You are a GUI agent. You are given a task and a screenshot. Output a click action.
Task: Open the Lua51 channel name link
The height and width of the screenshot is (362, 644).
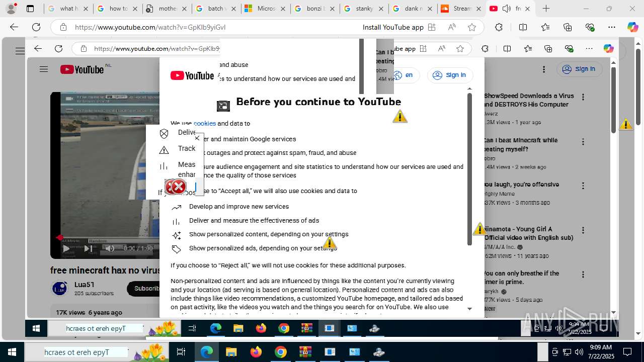[x=85, y=285]
